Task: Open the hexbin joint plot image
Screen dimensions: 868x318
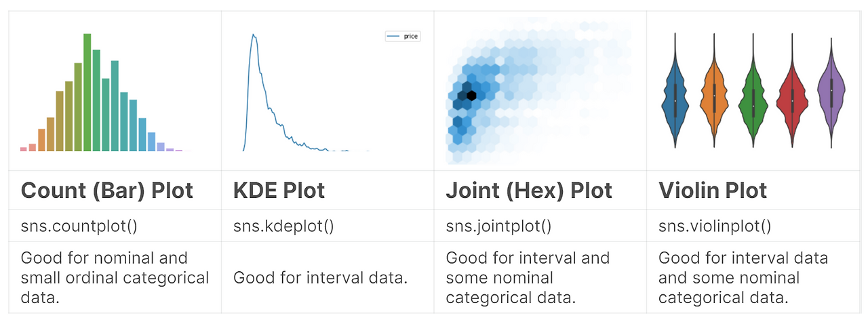Action: [539, 93]
